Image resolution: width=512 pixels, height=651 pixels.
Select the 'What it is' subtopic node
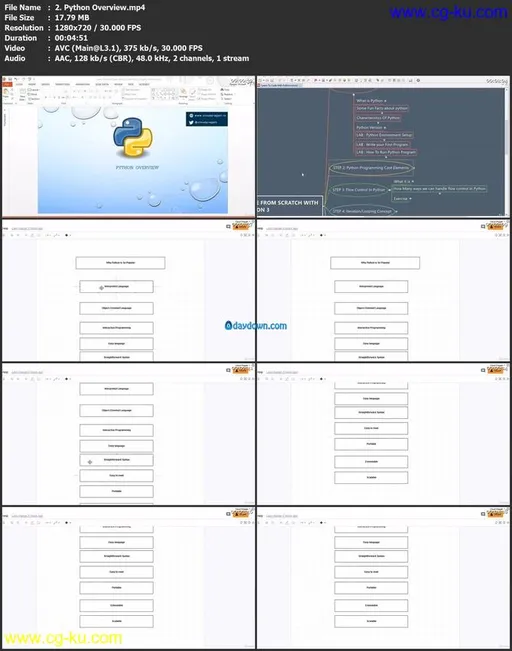pyautogui.click(x=402, y=181)
